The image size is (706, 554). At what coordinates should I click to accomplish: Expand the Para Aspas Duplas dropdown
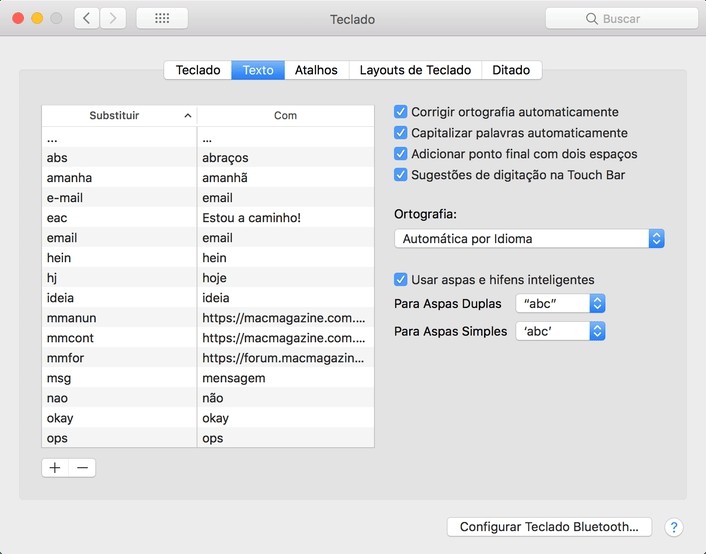(560, 304)
